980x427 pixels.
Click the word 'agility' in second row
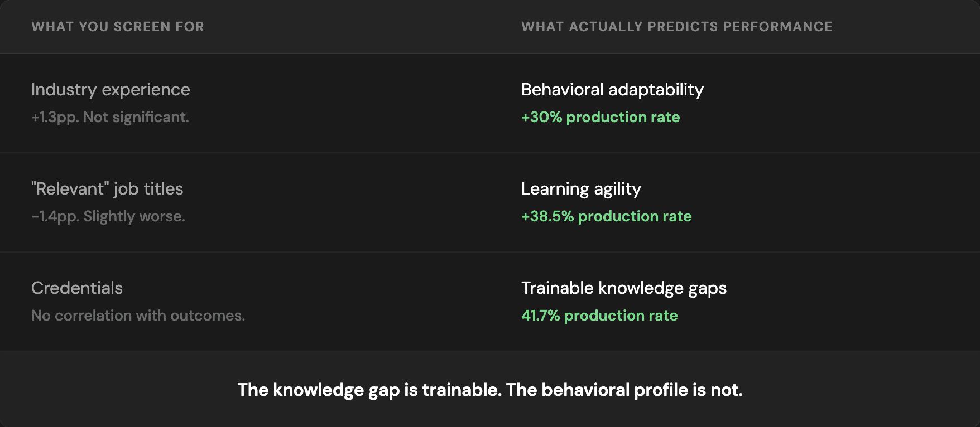617,190
